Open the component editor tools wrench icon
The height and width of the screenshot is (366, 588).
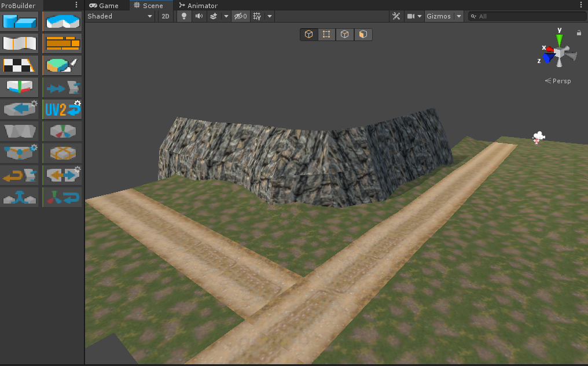coord(396,16)
